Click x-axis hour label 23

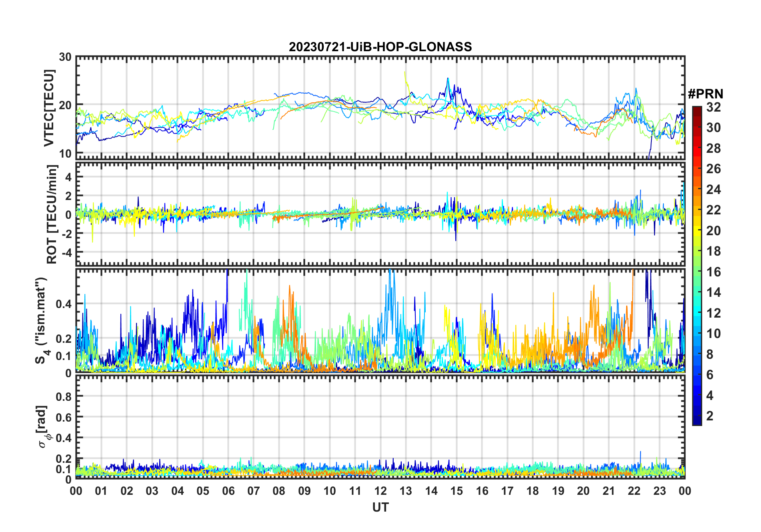tap(659, 491)
